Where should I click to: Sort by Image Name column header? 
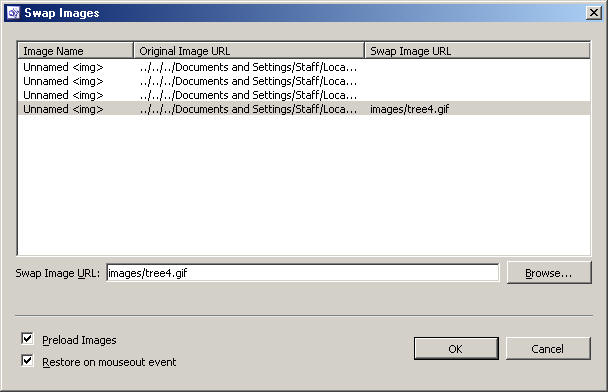(x=76, y=51)
